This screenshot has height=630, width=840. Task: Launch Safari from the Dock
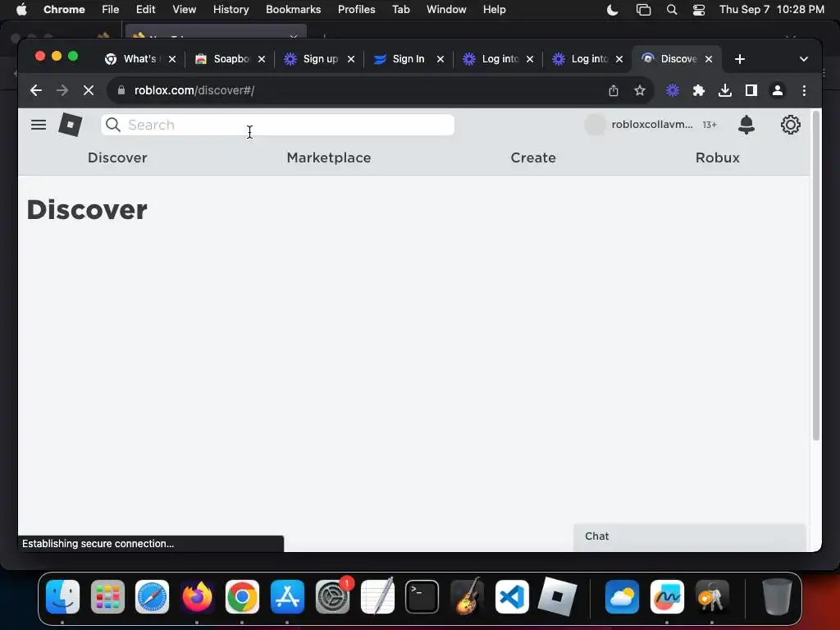(152, 596)
